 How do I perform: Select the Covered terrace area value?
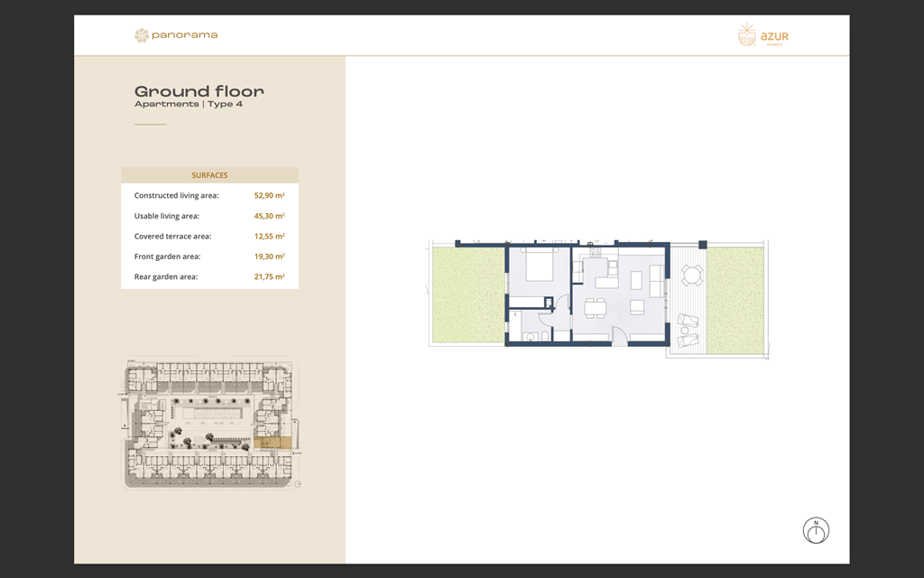point(269,236)
